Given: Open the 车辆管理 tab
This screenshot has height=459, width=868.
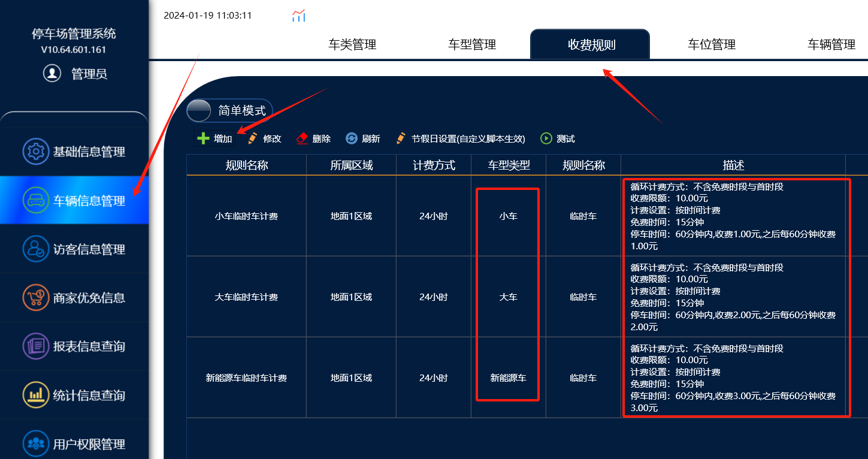Looking at the screenshot, I should coord(831,44).
